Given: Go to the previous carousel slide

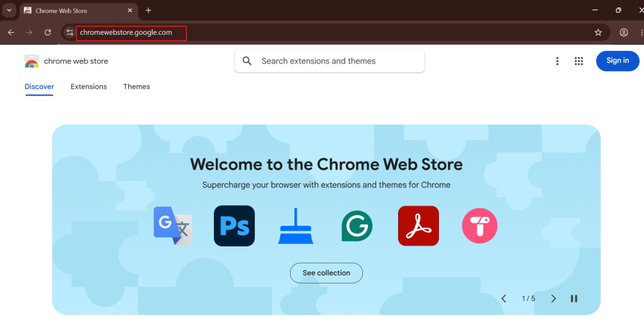Looking at the screenshot, I should tap(504, 299).
